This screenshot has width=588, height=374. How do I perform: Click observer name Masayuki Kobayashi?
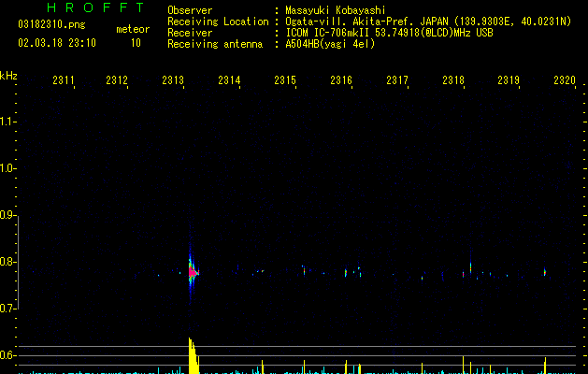point(336,10)
